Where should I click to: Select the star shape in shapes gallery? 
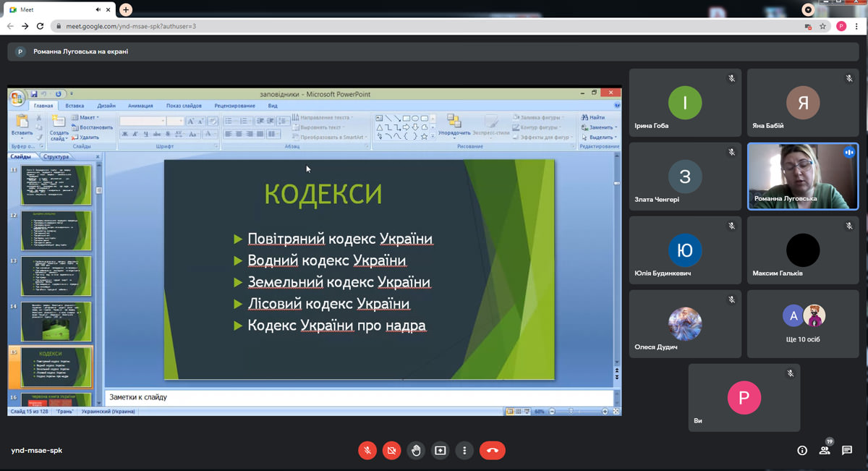click(425, 136)
